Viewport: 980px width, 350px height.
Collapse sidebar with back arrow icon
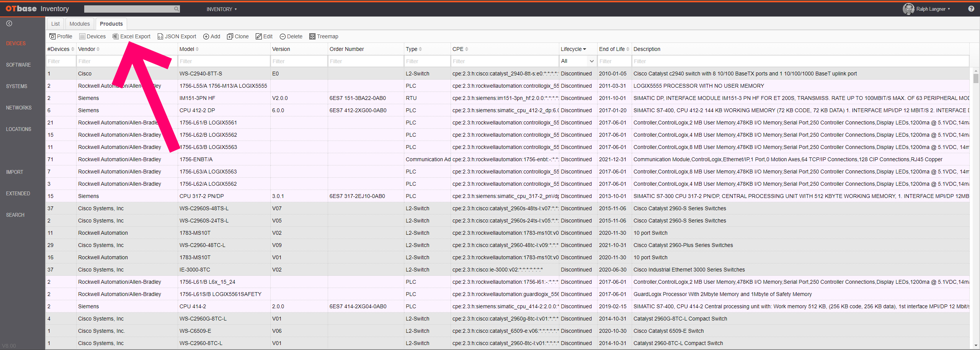click(x=9, y=23)
